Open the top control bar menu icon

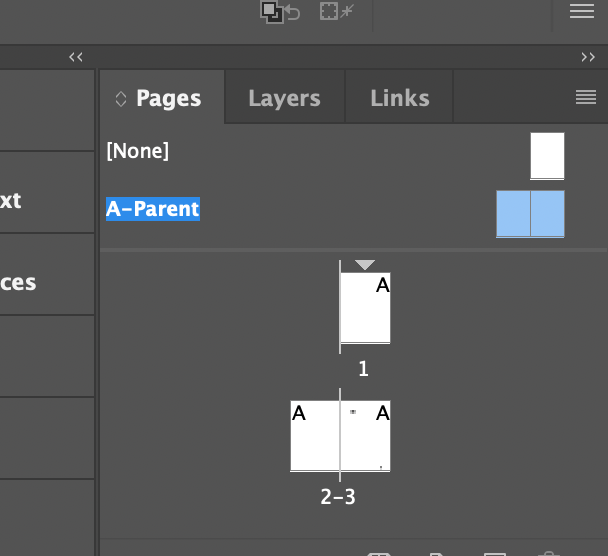pos(582,11)
